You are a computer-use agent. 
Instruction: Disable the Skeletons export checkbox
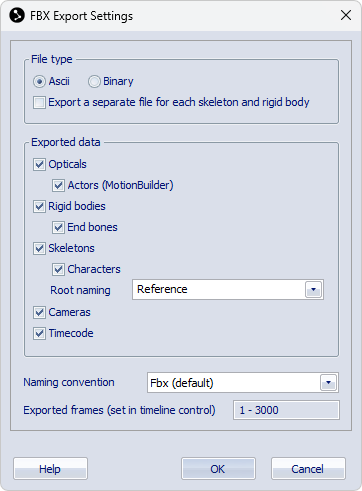39,248
